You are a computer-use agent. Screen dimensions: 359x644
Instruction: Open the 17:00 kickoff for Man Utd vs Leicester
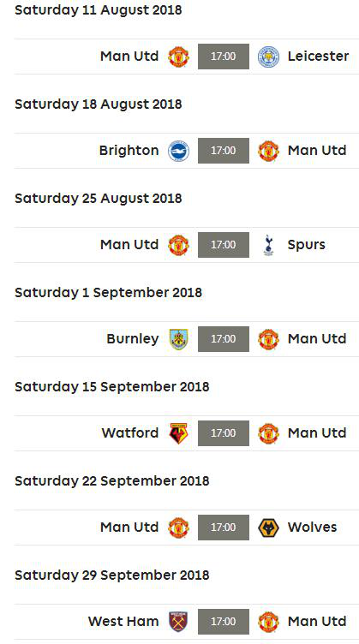coord(224,57)
